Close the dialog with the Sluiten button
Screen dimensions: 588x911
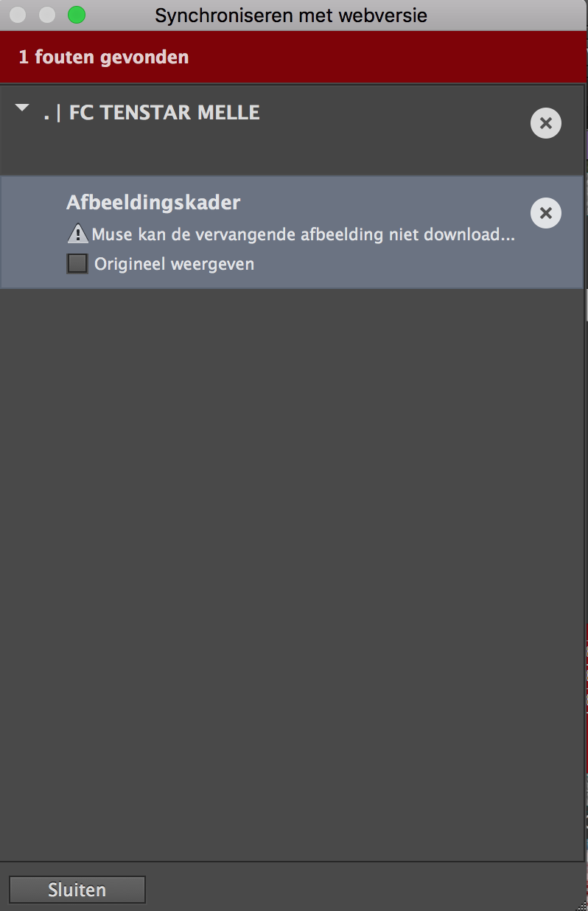coord(77,890)
